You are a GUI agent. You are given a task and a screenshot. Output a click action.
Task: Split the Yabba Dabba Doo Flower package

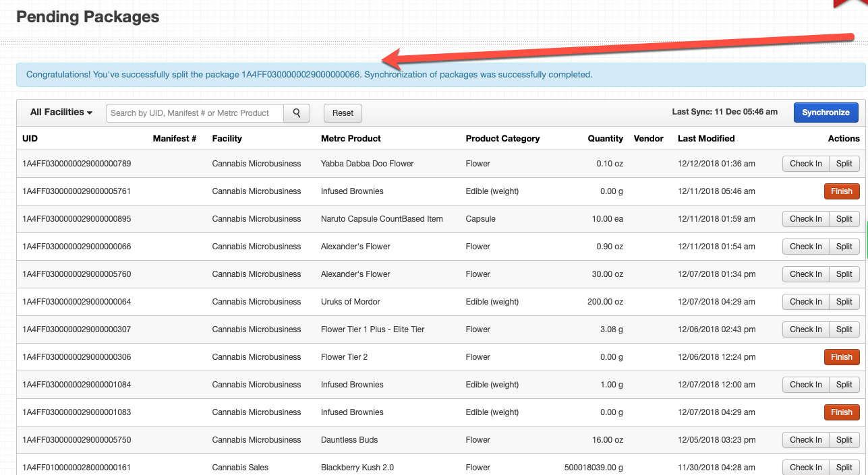point(844,163)
